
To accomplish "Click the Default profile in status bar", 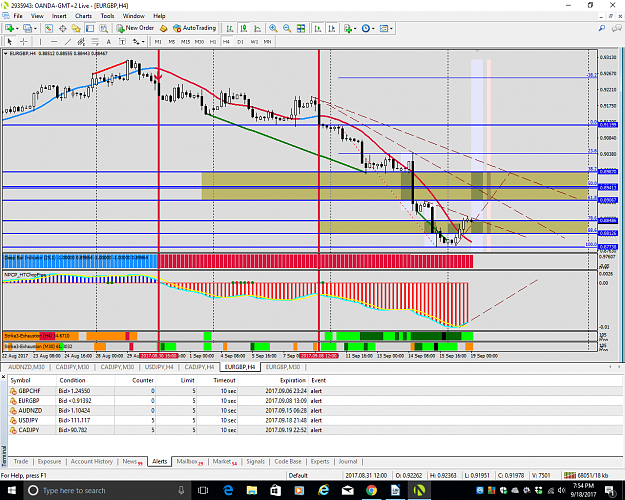I will point(298,475).
